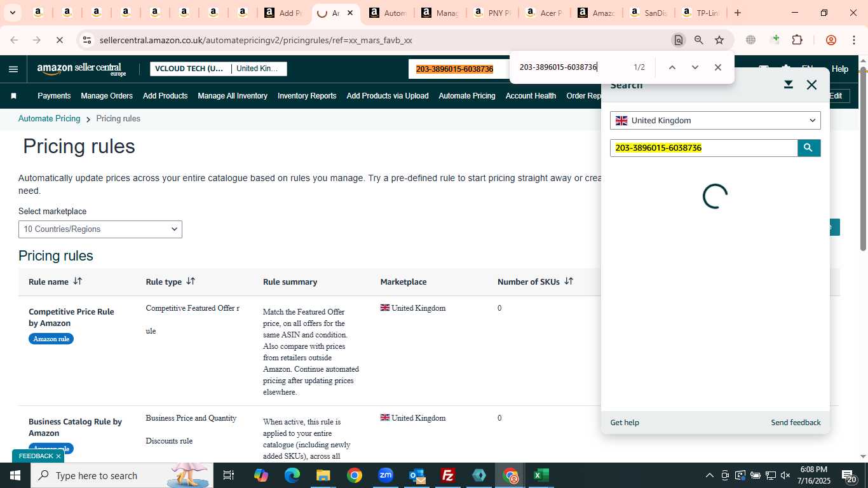Viewport: 868px width, 488px height.
Task: Click the Help link in header
Action: pyautogui.click(x=840, y=69)
